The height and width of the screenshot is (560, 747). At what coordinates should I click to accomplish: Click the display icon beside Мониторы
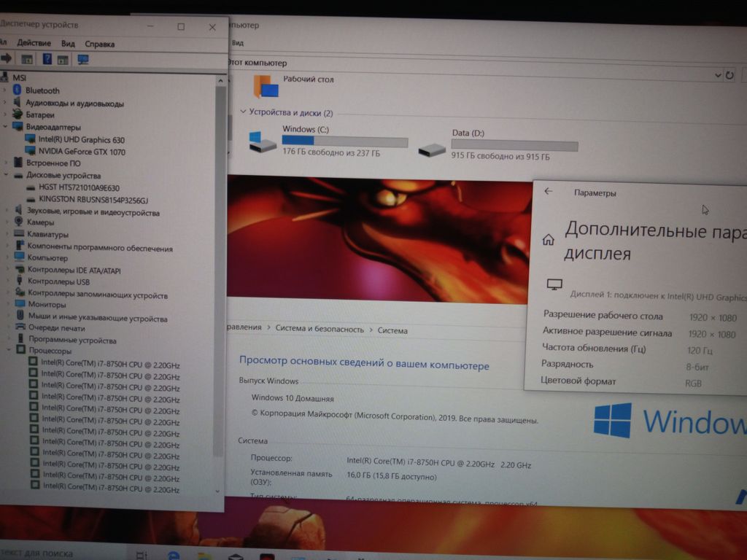(20, 304)
